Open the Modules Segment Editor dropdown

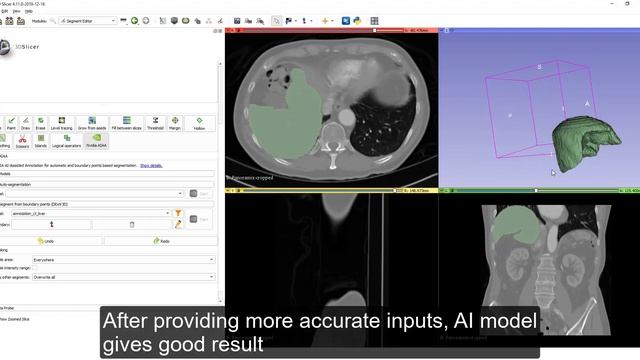(x=88, y=20)
